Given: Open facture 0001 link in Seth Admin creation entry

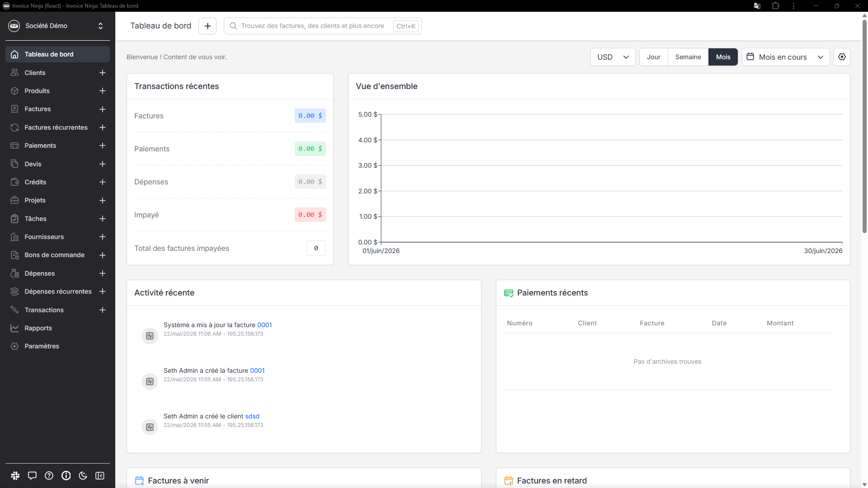Looking at the screenshot, I should point(257,371).
